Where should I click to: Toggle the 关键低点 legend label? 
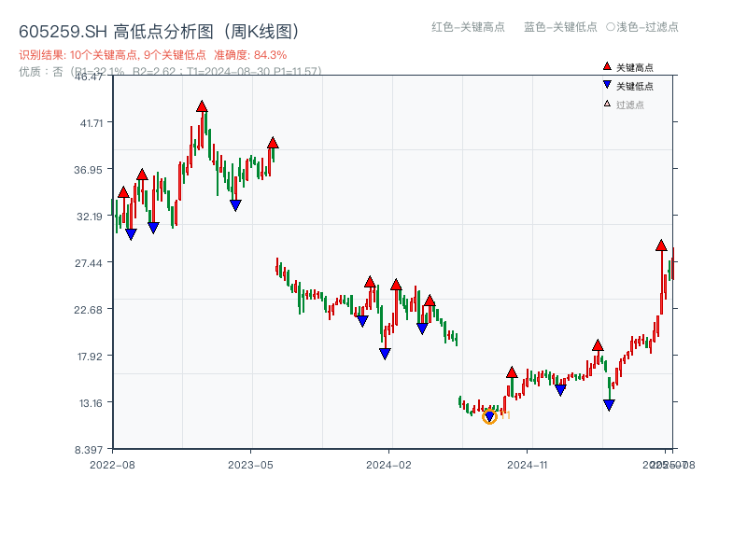[635, 86]
